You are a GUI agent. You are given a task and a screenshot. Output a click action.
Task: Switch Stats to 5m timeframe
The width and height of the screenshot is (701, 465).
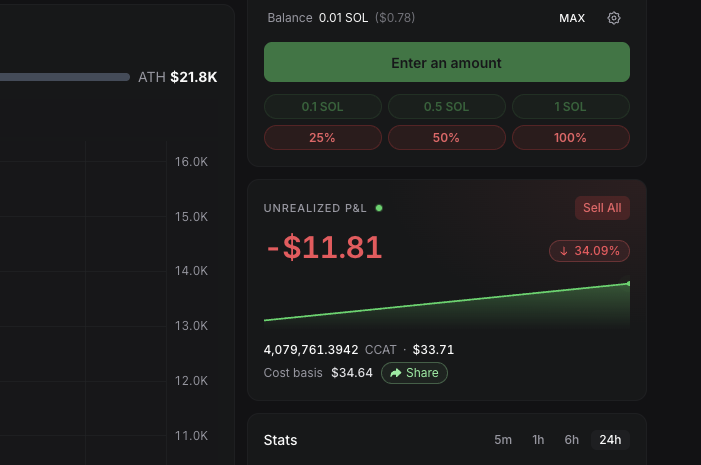[503, 440]
